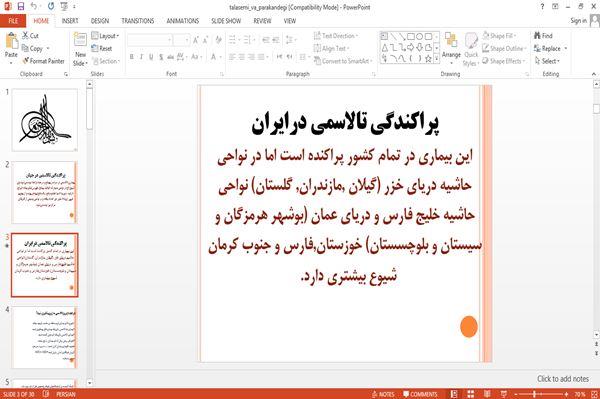The width and height of the screenshot is (600, 399).
Task: Open the REVIEW tab
Action: pos(262,21)
